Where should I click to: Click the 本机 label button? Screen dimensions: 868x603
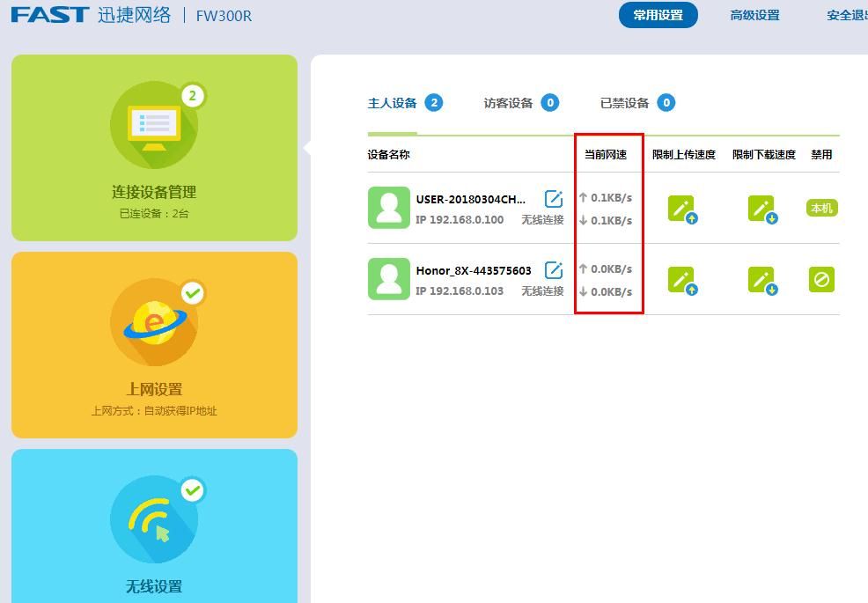pos(821,209)
